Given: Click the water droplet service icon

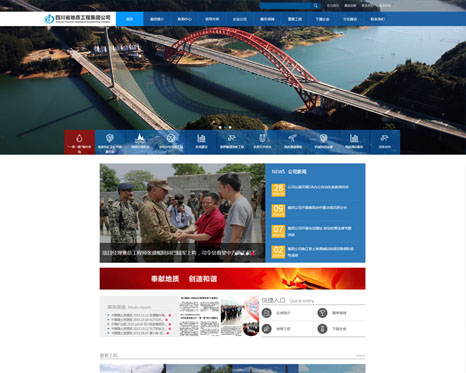Looking at the screenshot, I should tap(79, 138).
